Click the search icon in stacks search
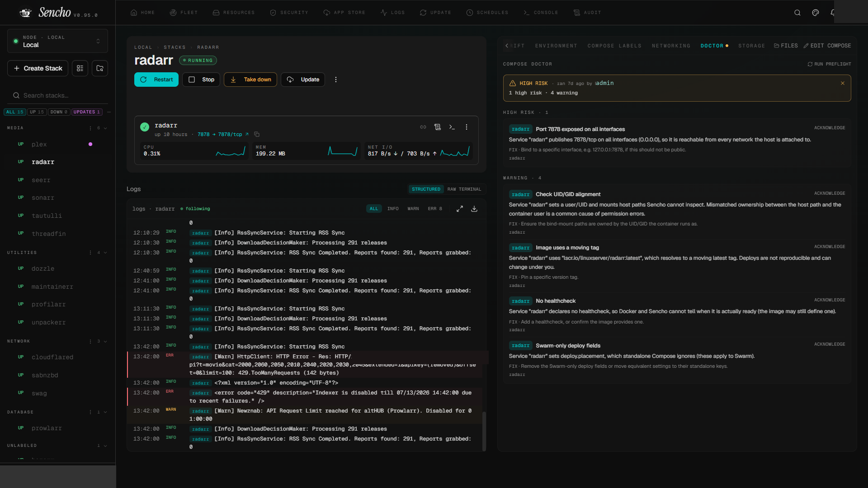 coord(16,95)
